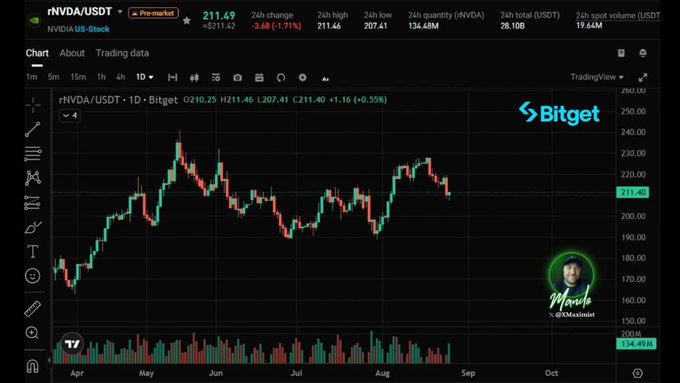Expand the rNVDA/USDT pair selector dropdown
The image size is (680, 383).
click(x=120, y=12)
